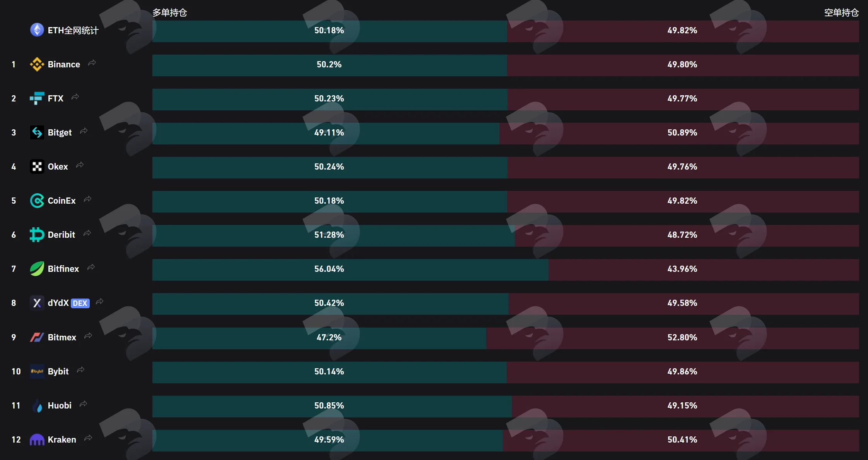Open the Bitmex exchange name link

coord(62,337)
